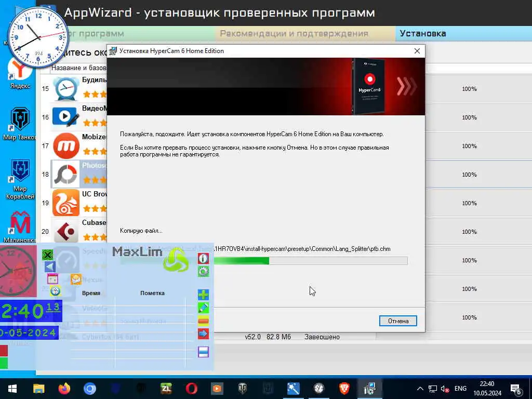The image size is (532, 399).
Task: Click the digital date display 05-2024
Action: pos(29,332)
